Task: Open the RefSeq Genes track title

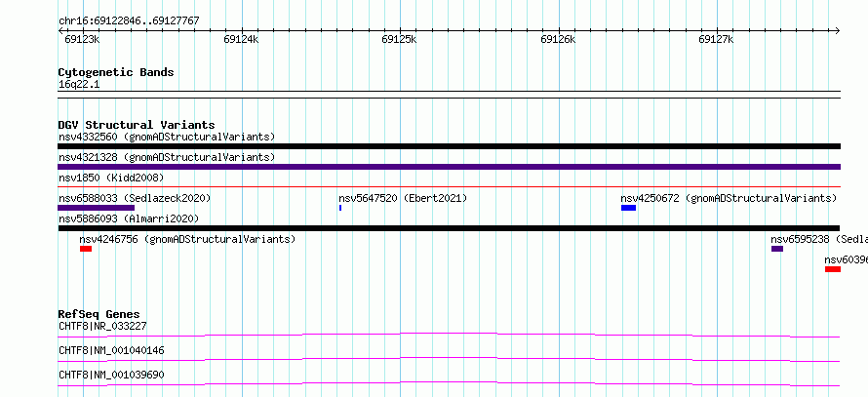Action: (99, 314)
